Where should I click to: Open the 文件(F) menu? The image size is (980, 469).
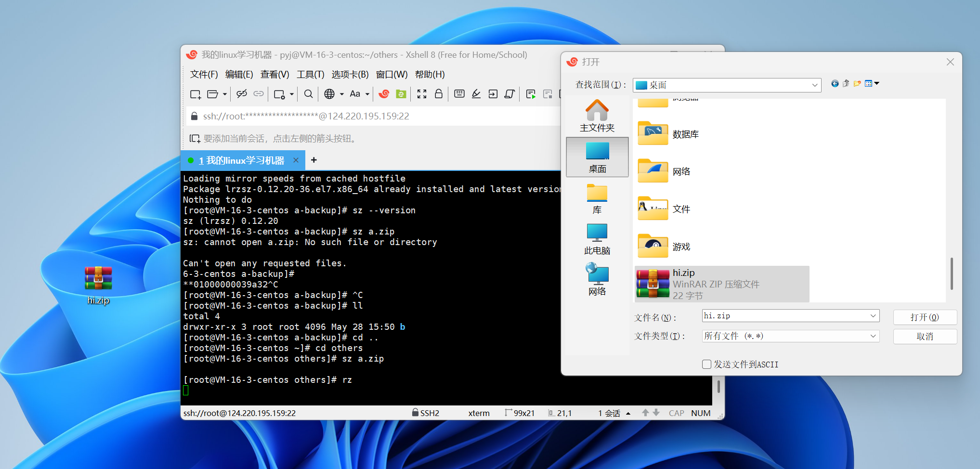pos(204,75)
